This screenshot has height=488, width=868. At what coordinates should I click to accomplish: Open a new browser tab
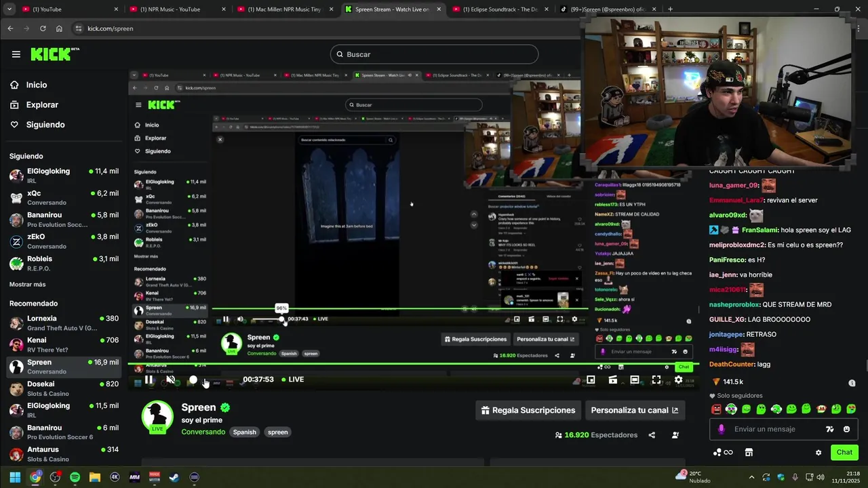[670, 9]
